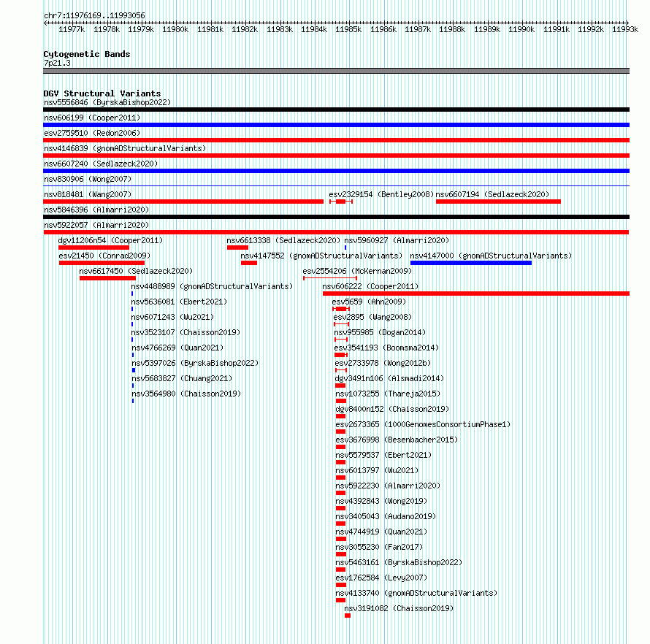Click the esv2554206 (McKernan2009) variant label
Screen dimensions: 650x644
(357, 271)
